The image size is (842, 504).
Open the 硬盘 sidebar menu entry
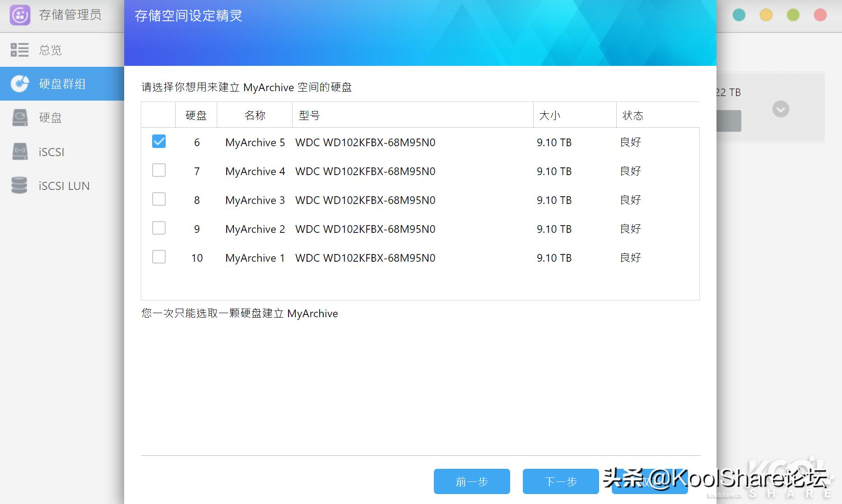coord(51,118)
